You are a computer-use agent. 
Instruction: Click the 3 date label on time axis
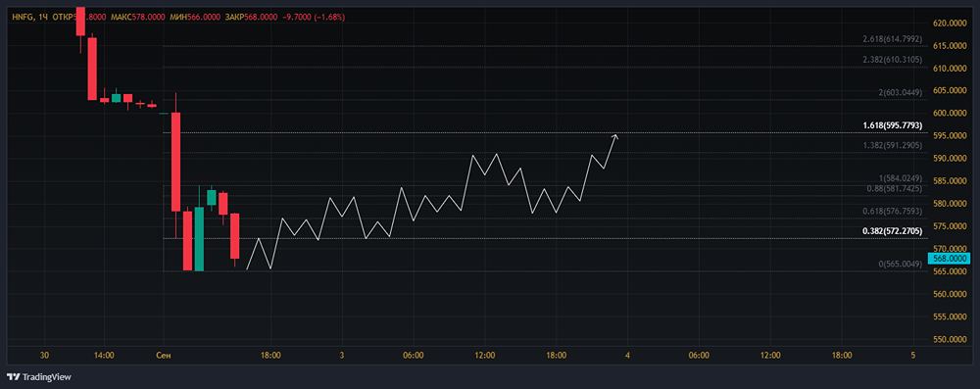pos(342,356)
